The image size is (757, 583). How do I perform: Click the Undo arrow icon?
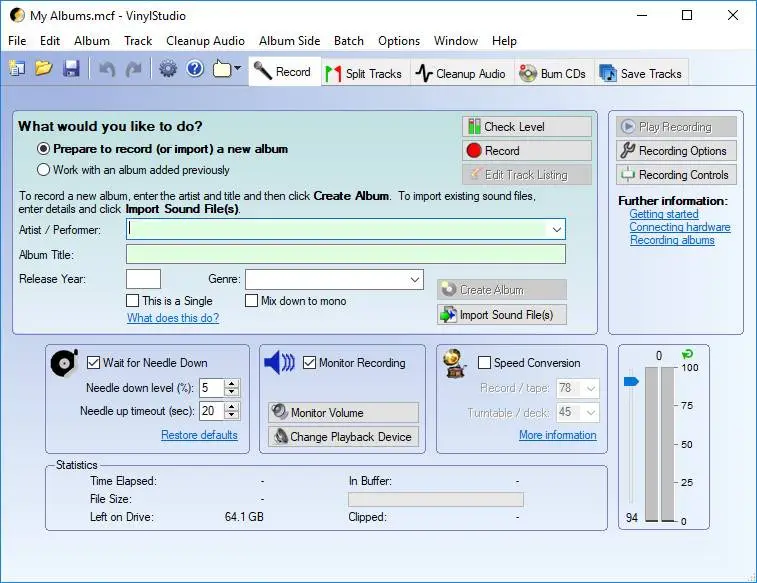[x=107, y=69]
